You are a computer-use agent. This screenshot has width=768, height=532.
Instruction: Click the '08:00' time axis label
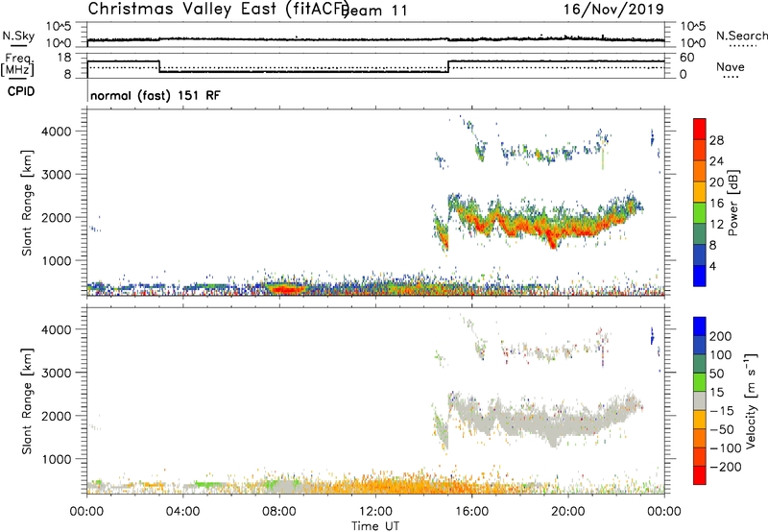[279, 512]
